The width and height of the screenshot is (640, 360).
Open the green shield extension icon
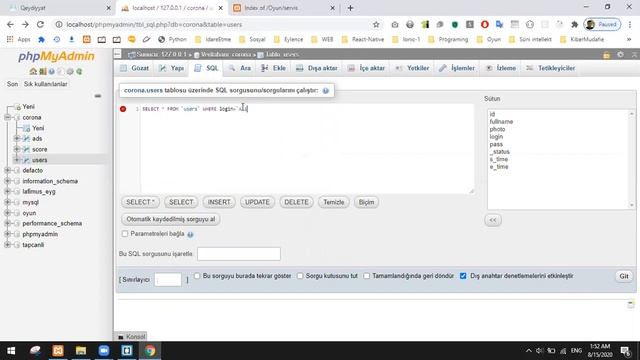(455, 24)
